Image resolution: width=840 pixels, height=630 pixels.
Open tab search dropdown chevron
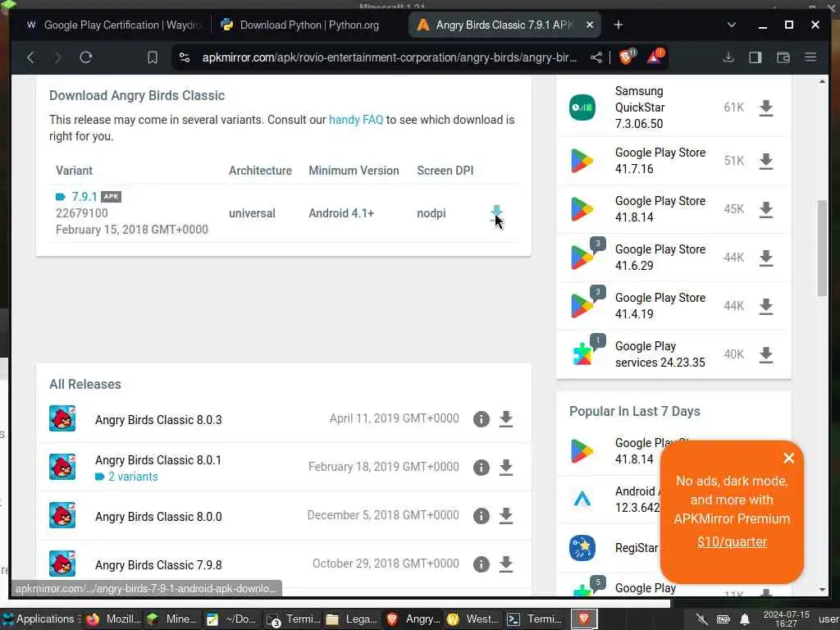(731, 25)
